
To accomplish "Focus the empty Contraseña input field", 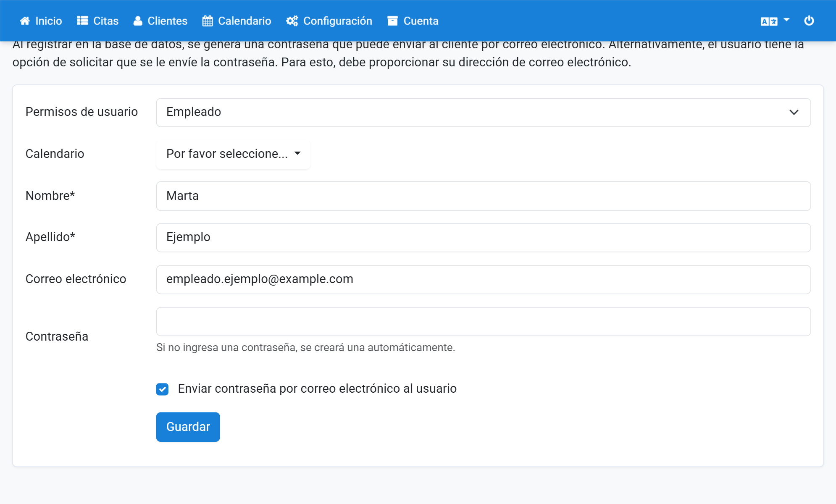I will (x=483, y=322).
